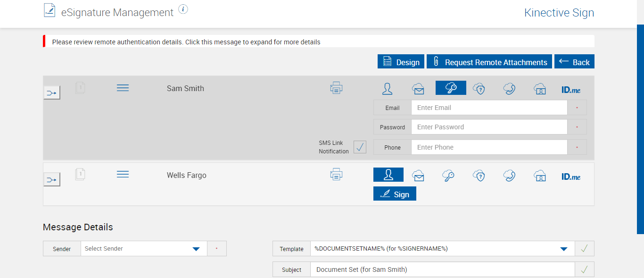The image size is (644, 278).
Task: Click the Wells Fargo signer name
Action: pyautogui.click(x=187, y=175)
